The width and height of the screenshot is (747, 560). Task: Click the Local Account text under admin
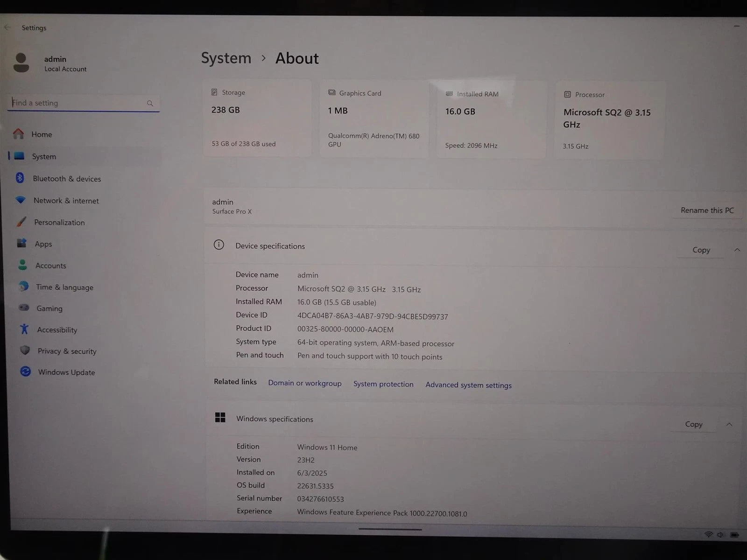(x=65, y=69)
